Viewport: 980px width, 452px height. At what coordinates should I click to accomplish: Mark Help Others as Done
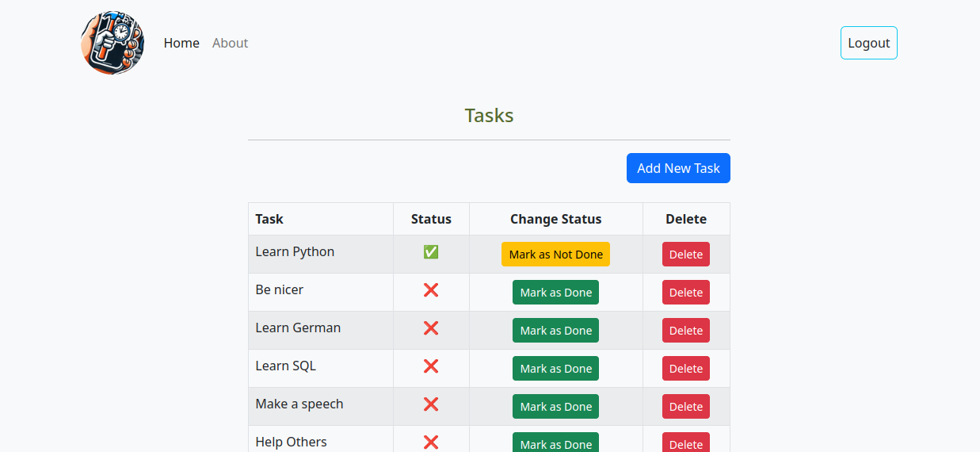(555, 442)
